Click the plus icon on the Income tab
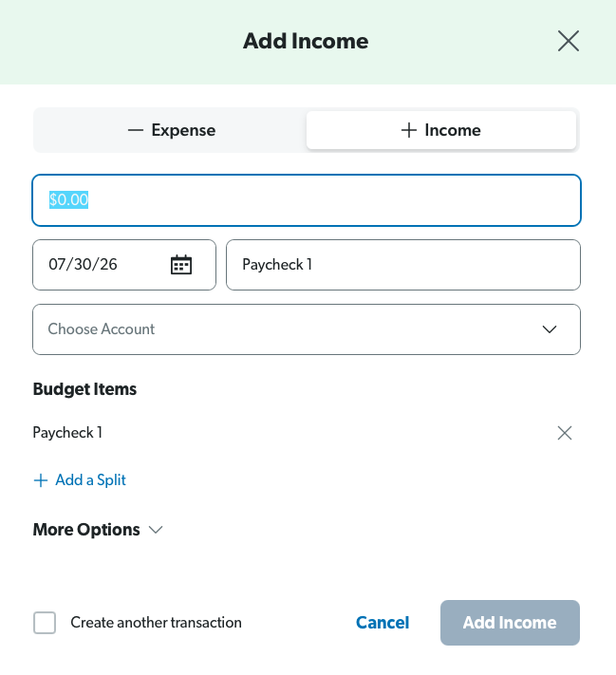The image size is (616, 675). pos(408,130)
